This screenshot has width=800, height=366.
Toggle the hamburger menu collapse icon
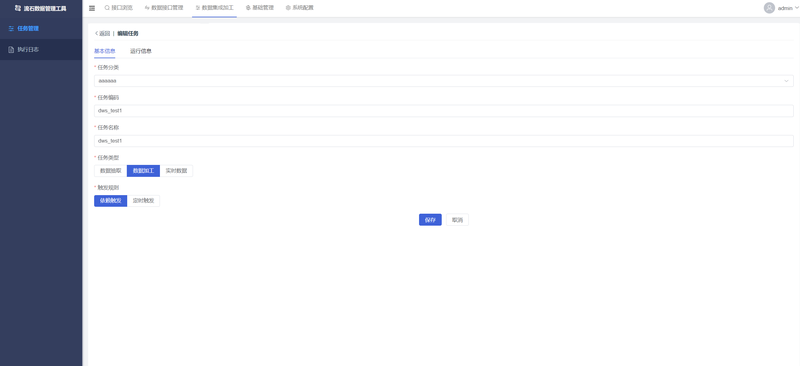pyautogui.click(x=92, y=8)
